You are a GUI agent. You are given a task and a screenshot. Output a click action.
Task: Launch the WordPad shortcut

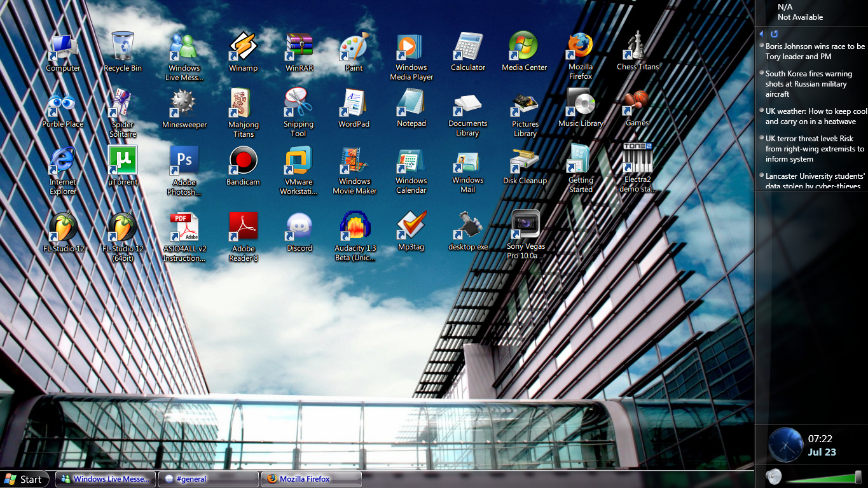click(x=354, y=109)
